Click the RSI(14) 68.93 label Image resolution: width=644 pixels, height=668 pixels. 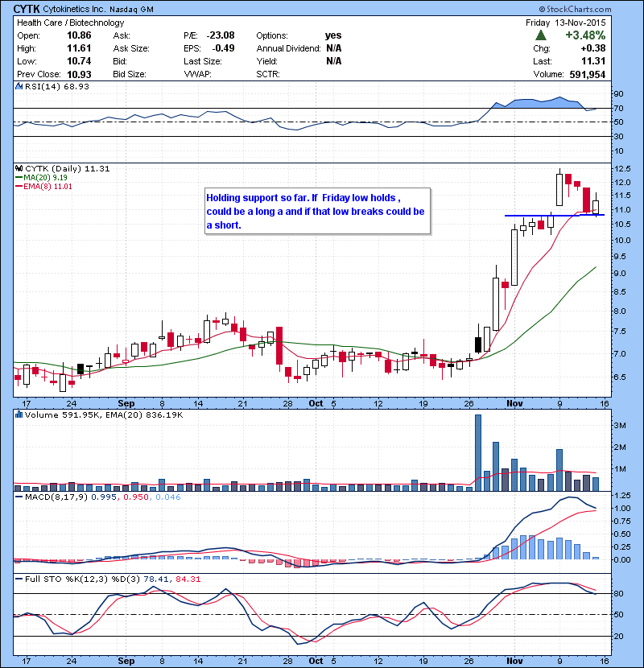point(57,86)
